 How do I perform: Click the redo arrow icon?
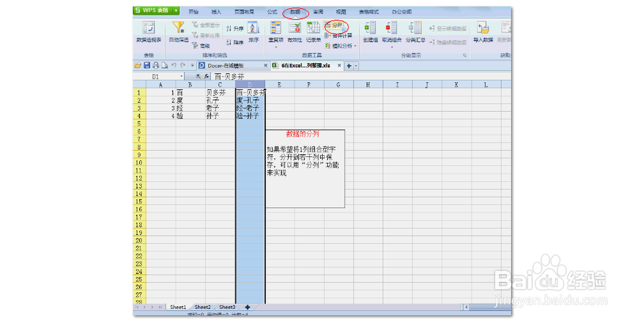(x=183, y=65)
